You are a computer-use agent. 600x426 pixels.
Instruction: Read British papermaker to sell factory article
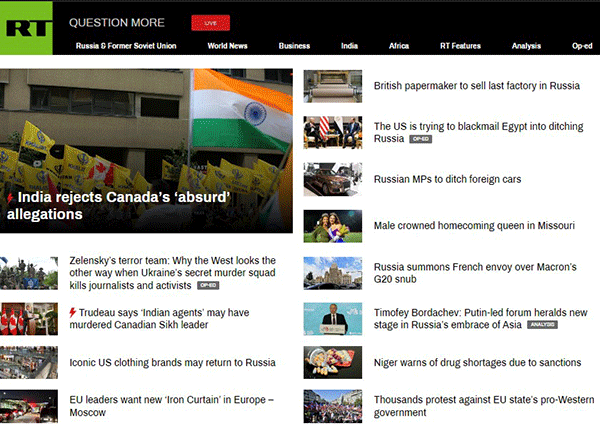click(476, 86)
